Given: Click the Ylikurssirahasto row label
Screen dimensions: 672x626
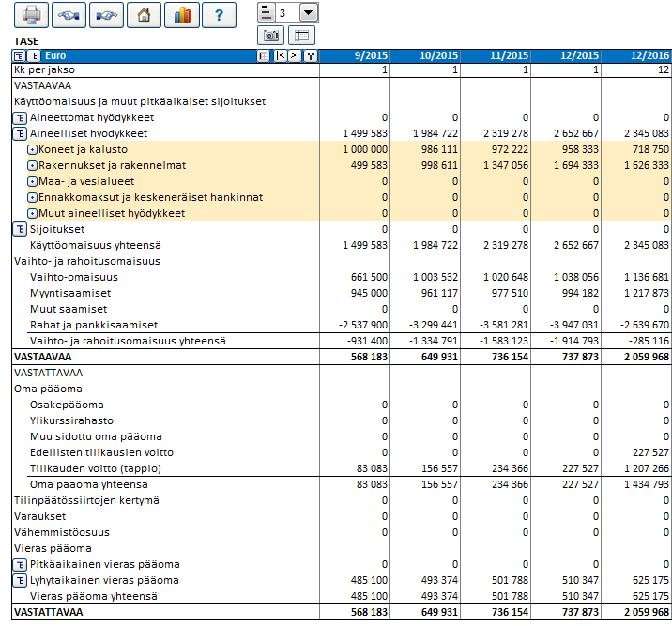Looking at the screenshot, I should pyautogui.click(x=71, y=420).
